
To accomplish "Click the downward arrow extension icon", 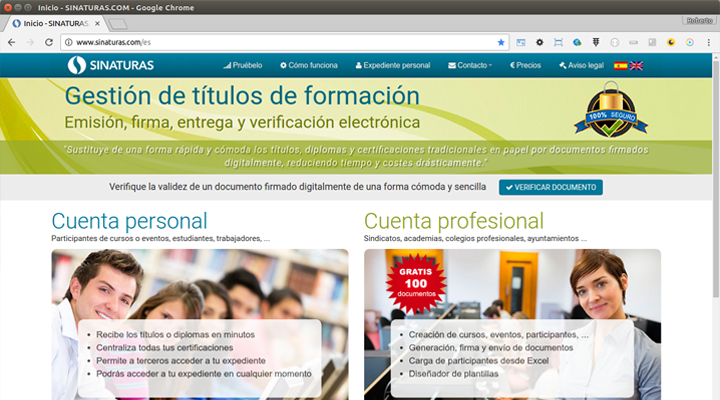I will pyautogui.click(x=596, y=42).
